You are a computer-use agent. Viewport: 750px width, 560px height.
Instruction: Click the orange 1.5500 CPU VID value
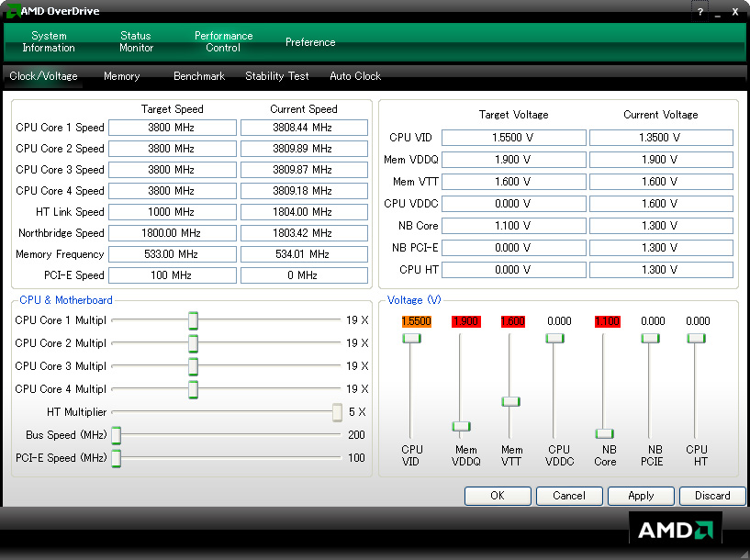[x=417, y=321]
